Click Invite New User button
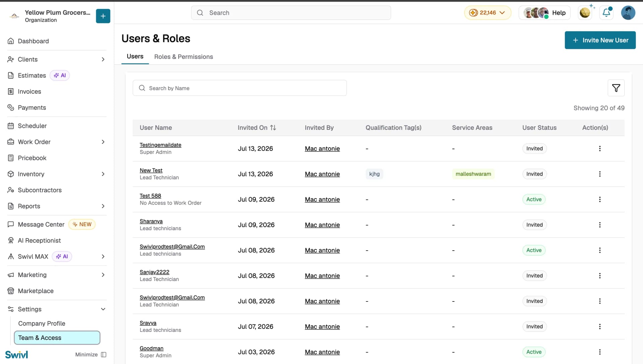The image size is (643, 364). pyautogui.click(x=600, y=40)
